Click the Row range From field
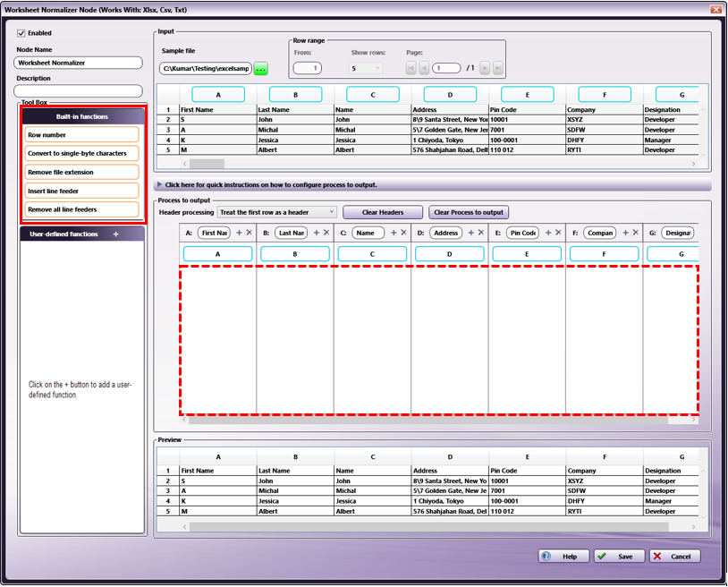The height and width of the screenshot is (587, 728). 308,68
